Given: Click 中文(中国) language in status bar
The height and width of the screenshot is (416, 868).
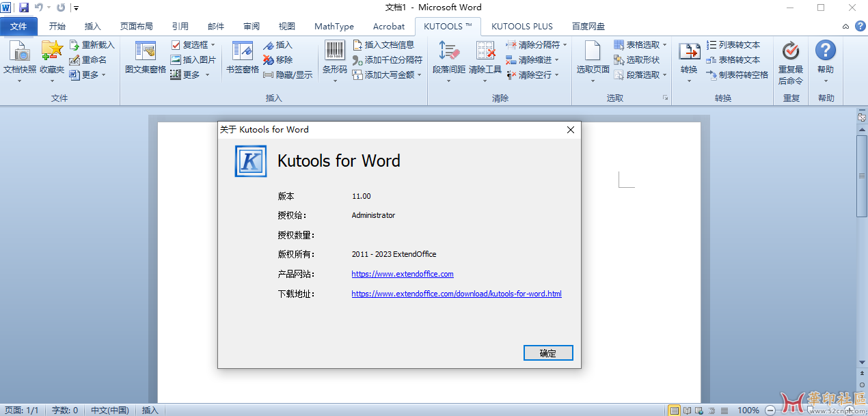Looking at the screenshot, I should 109,410.
